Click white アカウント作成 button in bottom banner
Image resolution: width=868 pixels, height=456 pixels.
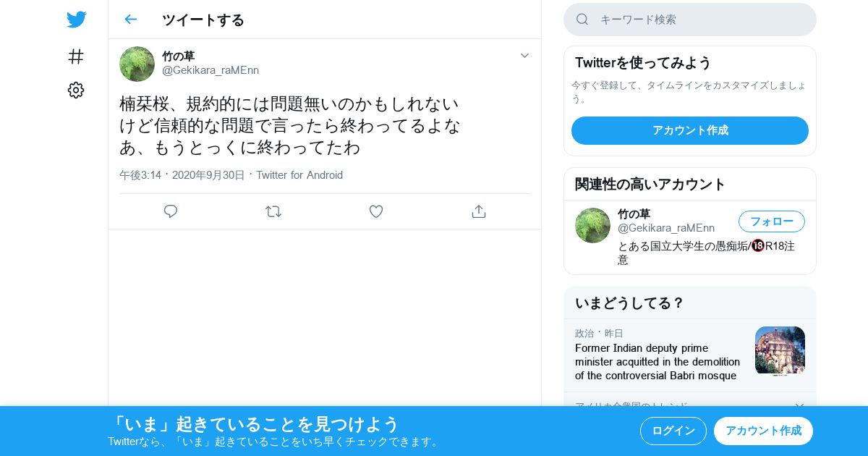pos(763,431)
